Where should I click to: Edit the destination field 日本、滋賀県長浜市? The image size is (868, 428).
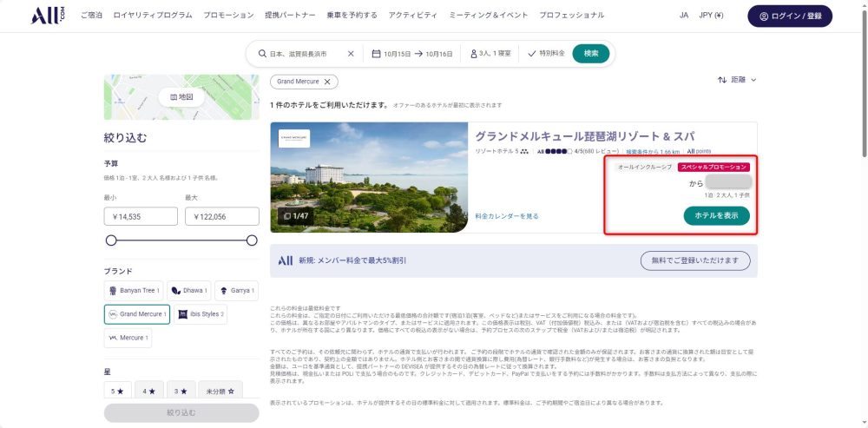(298, 54)
